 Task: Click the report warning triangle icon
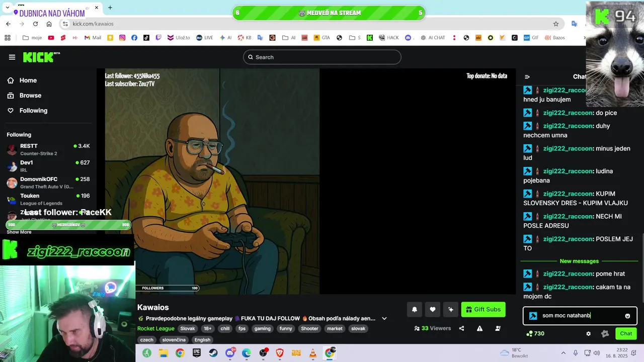479,328
